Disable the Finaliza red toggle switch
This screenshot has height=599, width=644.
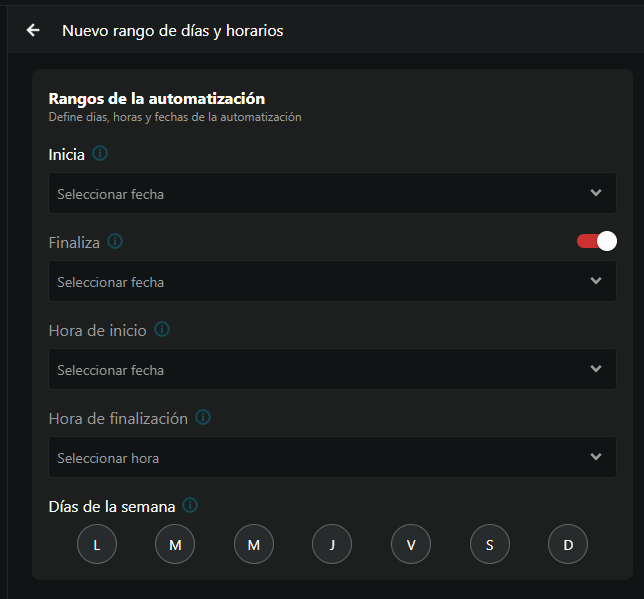point(597,241)
